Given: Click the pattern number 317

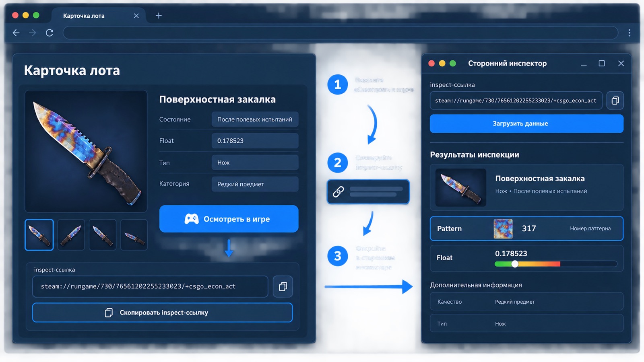Looking at the screenshot, I should pyautogui.click(x=529, y=228).
